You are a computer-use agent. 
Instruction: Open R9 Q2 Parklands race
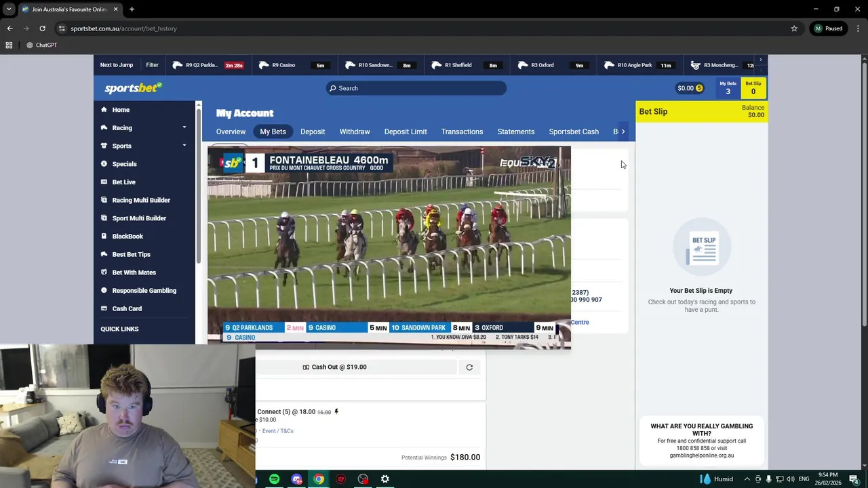[208, 65]
